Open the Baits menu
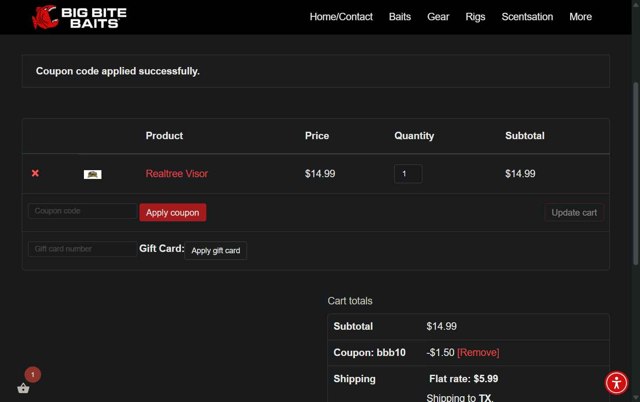The height and width of the screenshot is (402, 640). click(x=400, y=17)
